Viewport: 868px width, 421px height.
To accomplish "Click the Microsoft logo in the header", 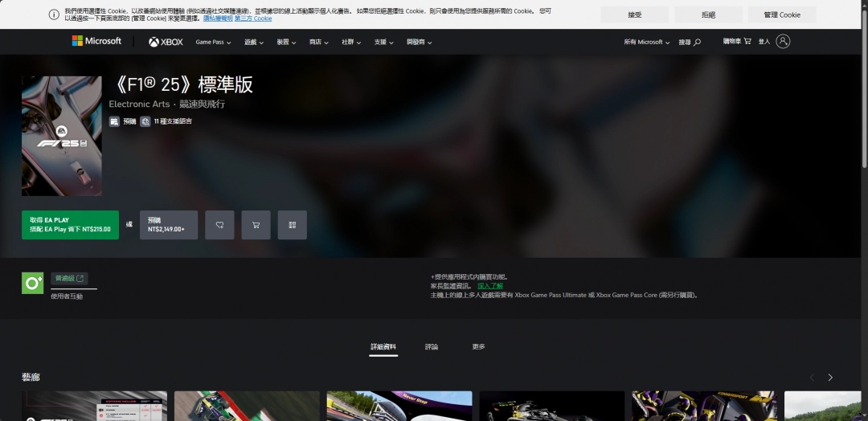I will click(x=96, y=41).
